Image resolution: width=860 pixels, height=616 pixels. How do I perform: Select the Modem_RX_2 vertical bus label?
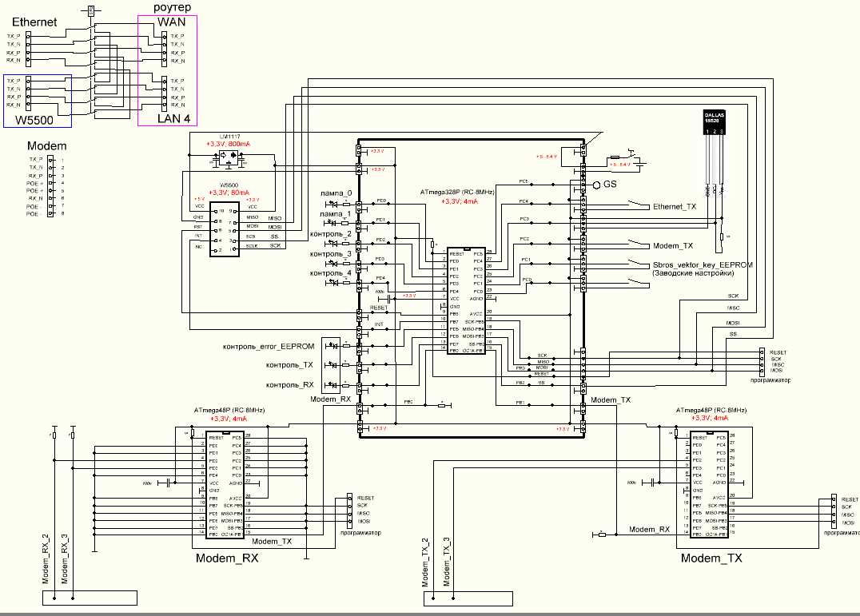pos(46,559)
